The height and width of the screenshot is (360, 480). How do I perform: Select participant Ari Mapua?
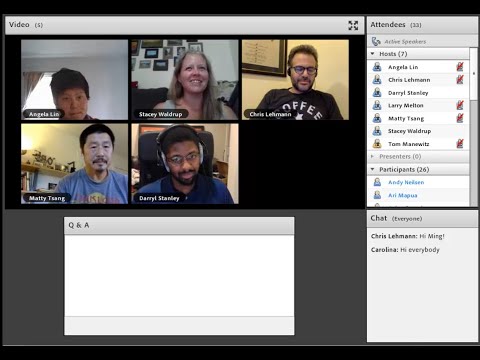pyautogui.click(x=418, y=195)
